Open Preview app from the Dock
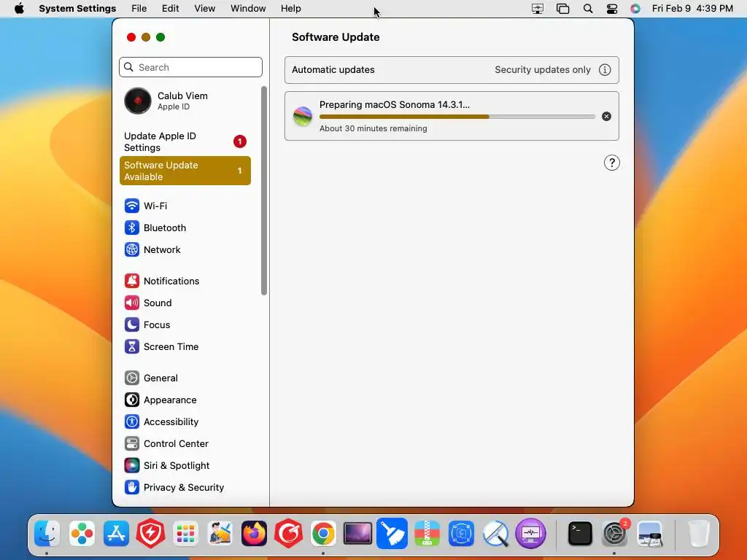Image resolution: width=747 pixels, height=560 pixels. (x=650, y=533)
